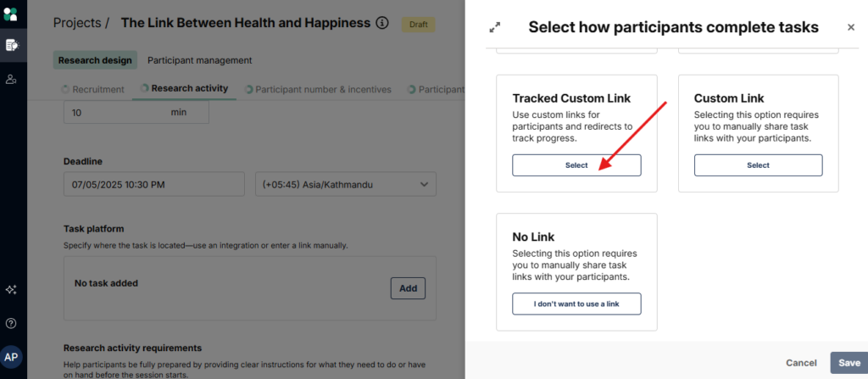Expand the side panel with the arrows icon
Image resolution: width=868 pixels, height=379 pixels.
click(495, 27)
